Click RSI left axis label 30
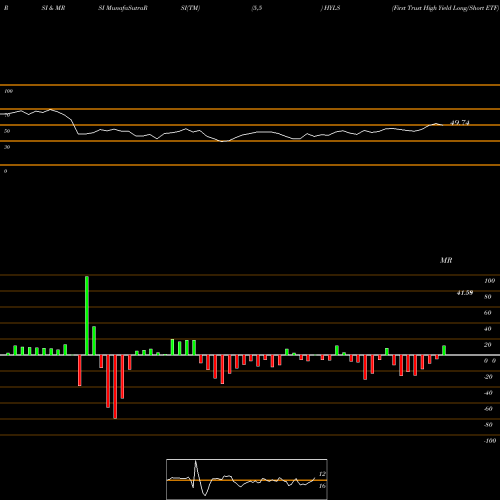The height and width of the screenshot is (500, 500). [7, 147]
